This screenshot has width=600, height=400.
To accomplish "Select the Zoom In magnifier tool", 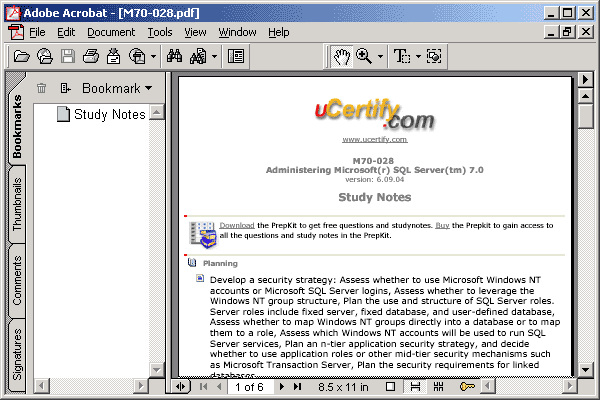I will point(364,57).
